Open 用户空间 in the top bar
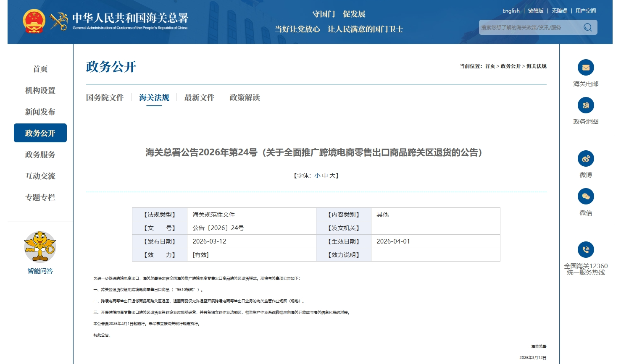The width and height of the screenshot is (621, 364). (x=585, y=11)
